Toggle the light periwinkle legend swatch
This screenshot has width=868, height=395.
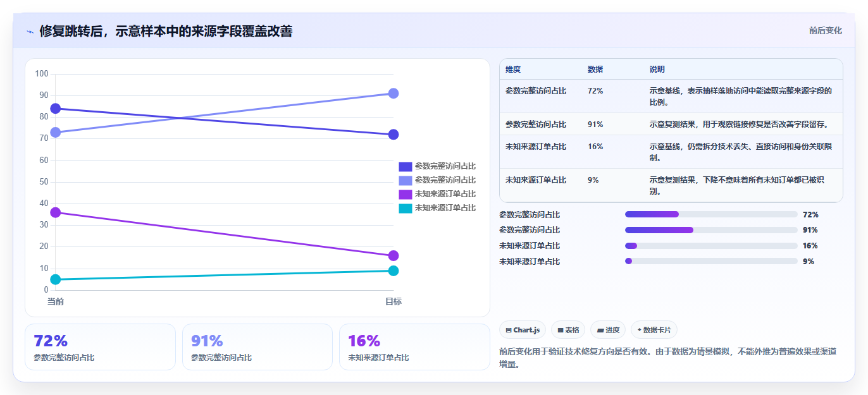(405, 180)
